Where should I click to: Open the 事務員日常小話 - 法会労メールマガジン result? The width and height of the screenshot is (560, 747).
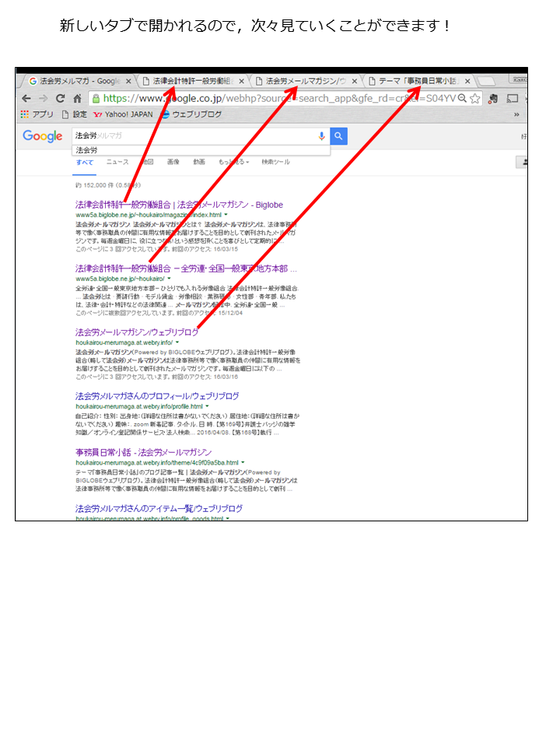pos(143,452)
